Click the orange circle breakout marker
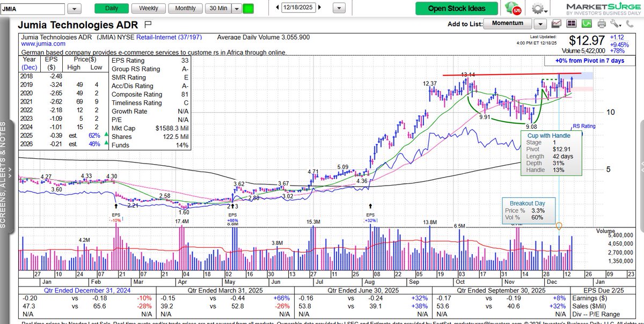644x324 pixels. coord(559,226)
